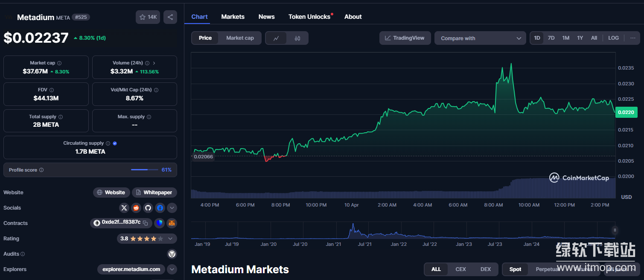Open the Token Unlocks tab
This screenshot has width=644, height=280.
tap(309, 17)
